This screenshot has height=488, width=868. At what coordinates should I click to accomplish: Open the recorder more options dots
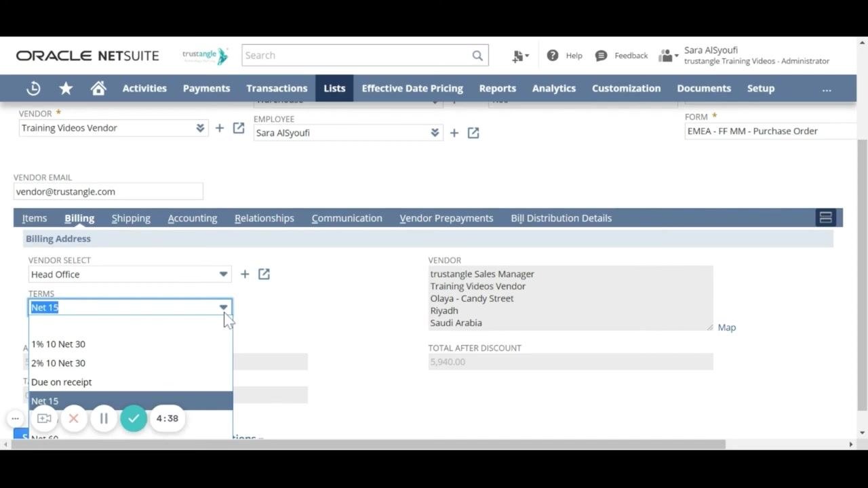[x=15, y=418]
